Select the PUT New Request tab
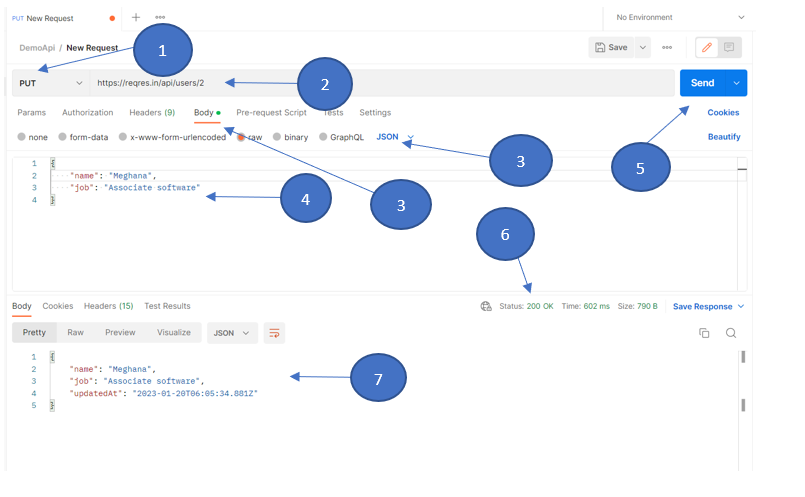 coord(62,18)
